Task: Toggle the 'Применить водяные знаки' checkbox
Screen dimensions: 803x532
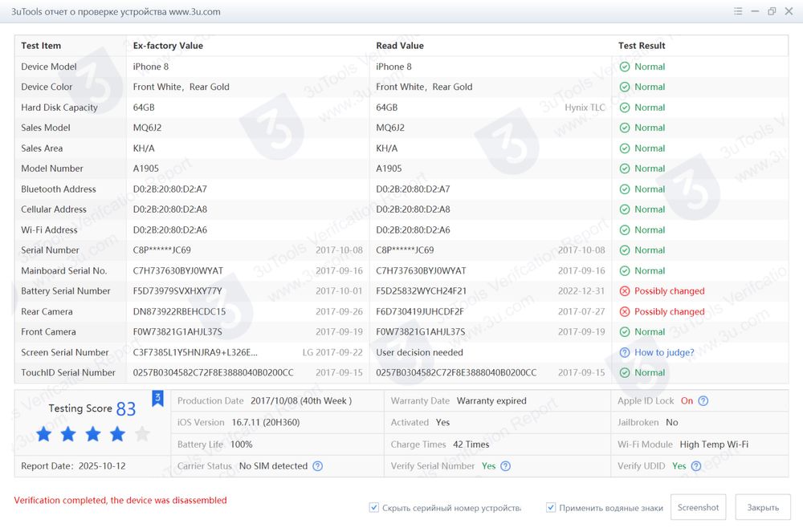Action: 551,507
